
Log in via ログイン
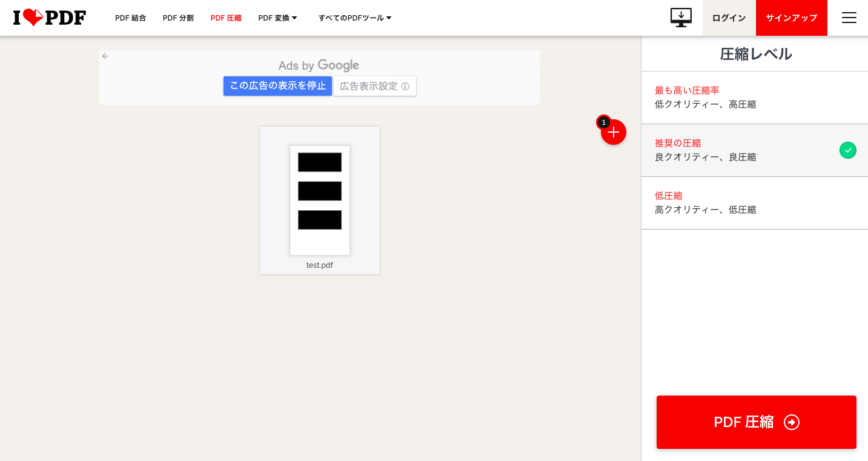[729, 18]
